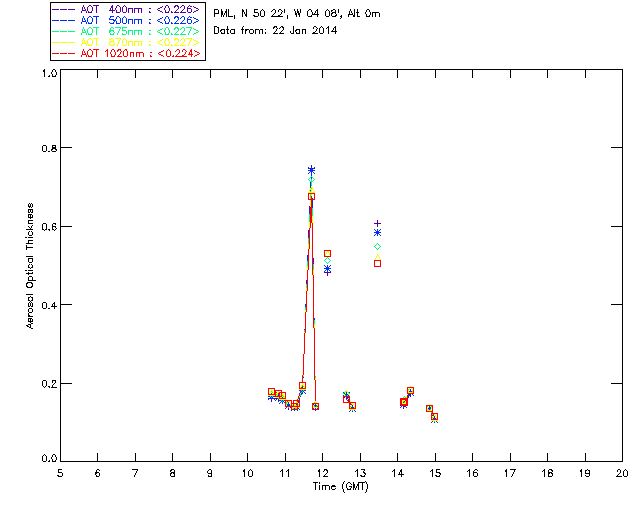Viewport: 640px width, 512px height.
Task: Click the blue asterisk marker near 13.5 hours
Action: [x=378, y=233]
